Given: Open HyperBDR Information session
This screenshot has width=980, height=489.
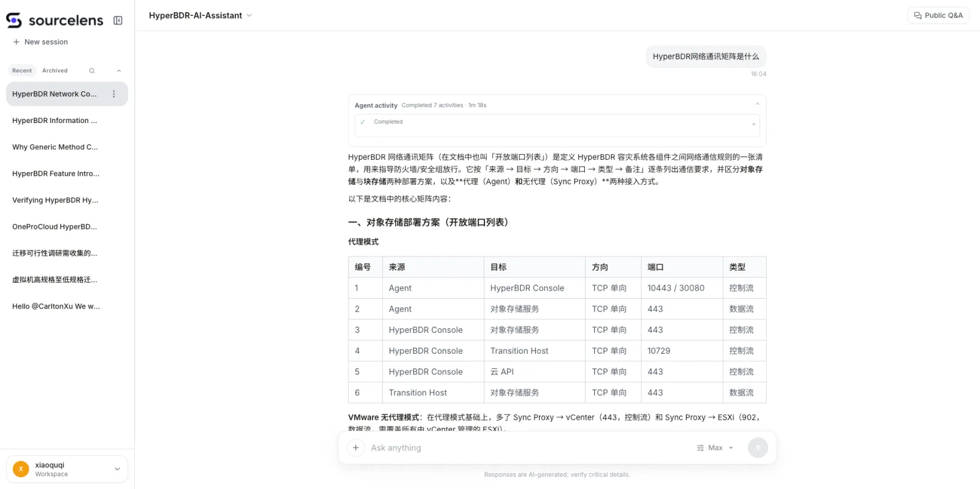Looking at the screenshot, I should [x=67, y=121].
